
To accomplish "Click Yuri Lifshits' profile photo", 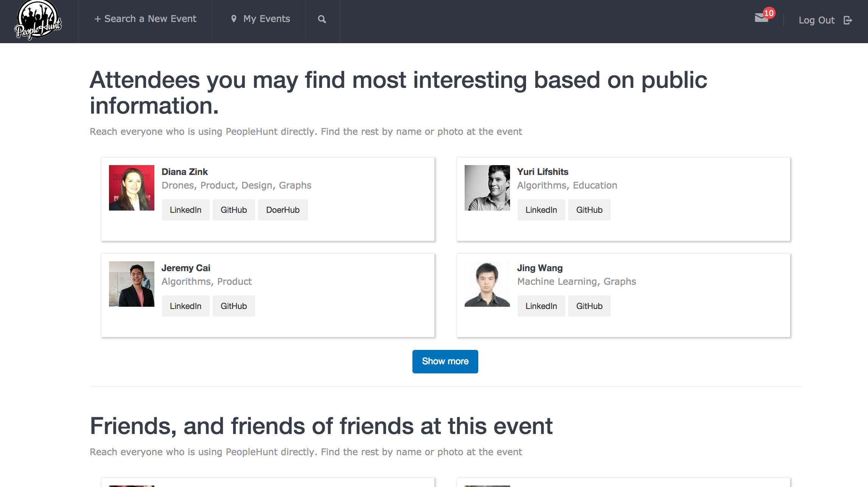I will pyautogui.click(x=487, y=188).
